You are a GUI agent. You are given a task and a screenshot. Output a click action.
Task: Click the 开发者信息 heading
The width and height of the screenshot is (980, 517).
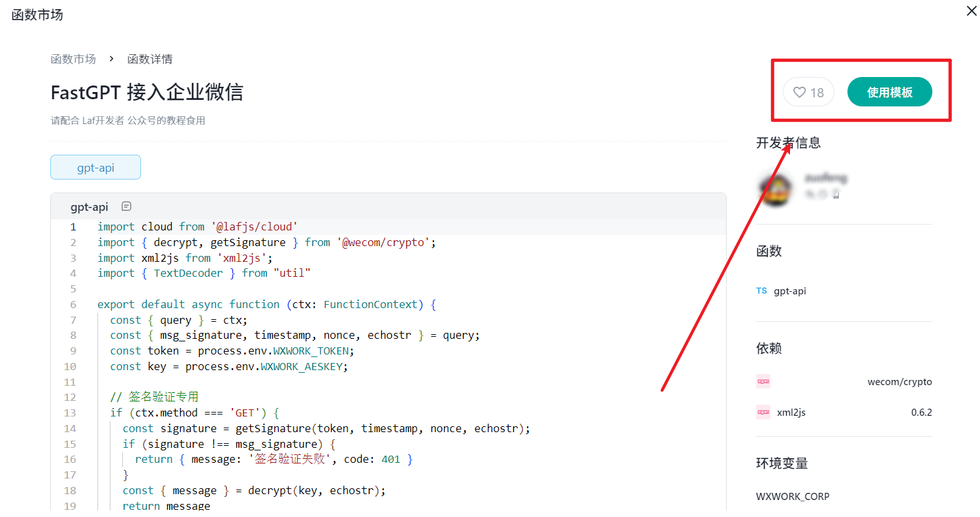click(789, 142)
